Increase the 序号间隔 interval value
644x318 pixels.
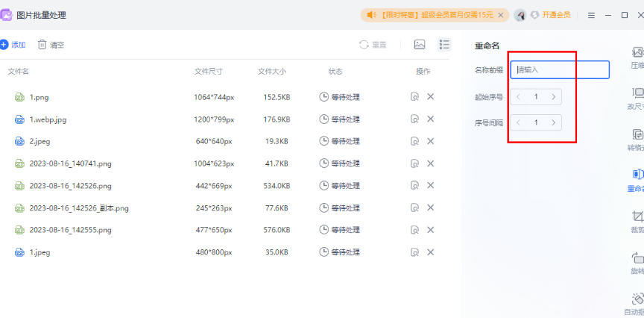click(553, 122)
